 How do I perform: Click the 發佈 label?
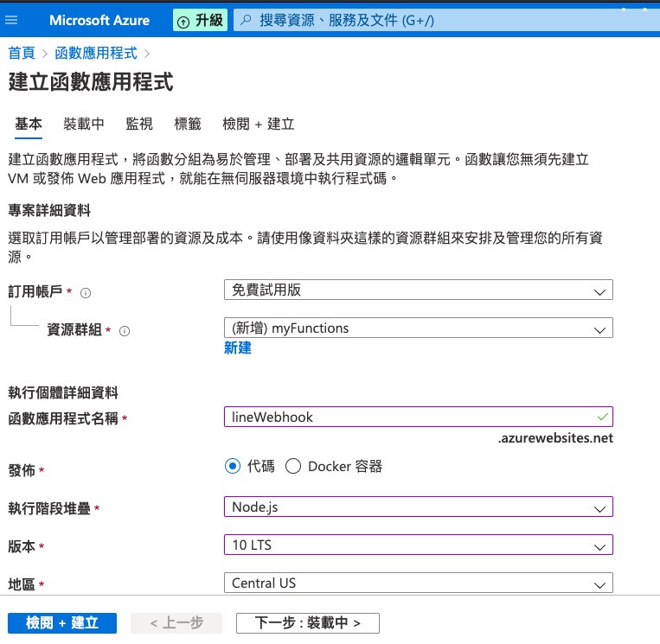[x=22, y=470]
